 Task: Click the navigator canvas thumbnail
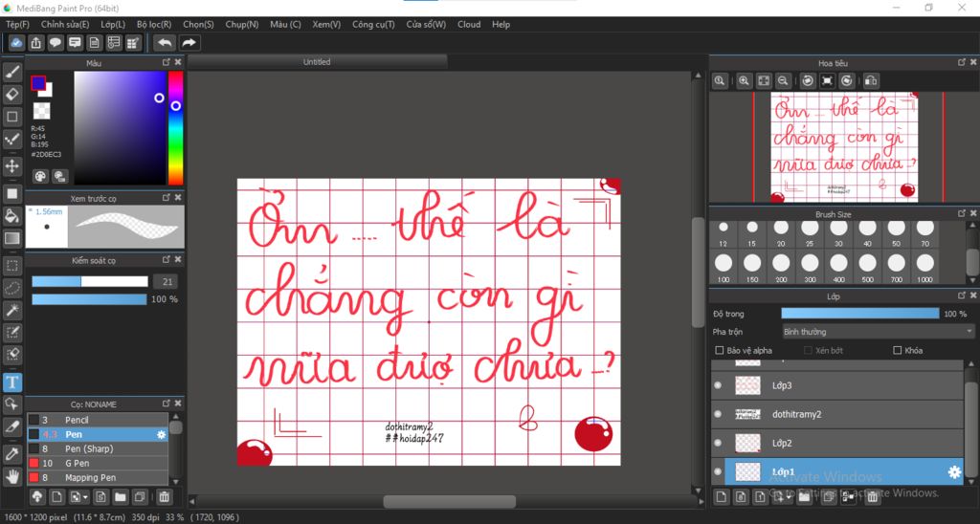point(844,147)
